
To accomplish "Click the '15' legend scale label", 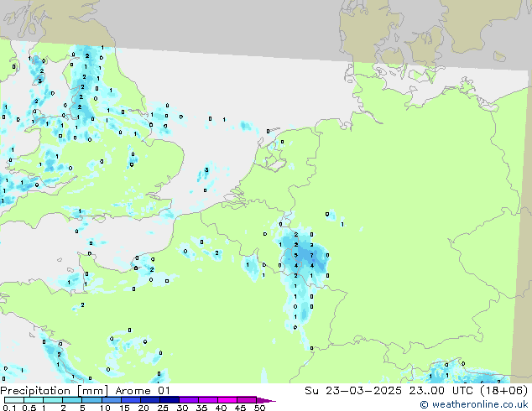I will 124,408.
